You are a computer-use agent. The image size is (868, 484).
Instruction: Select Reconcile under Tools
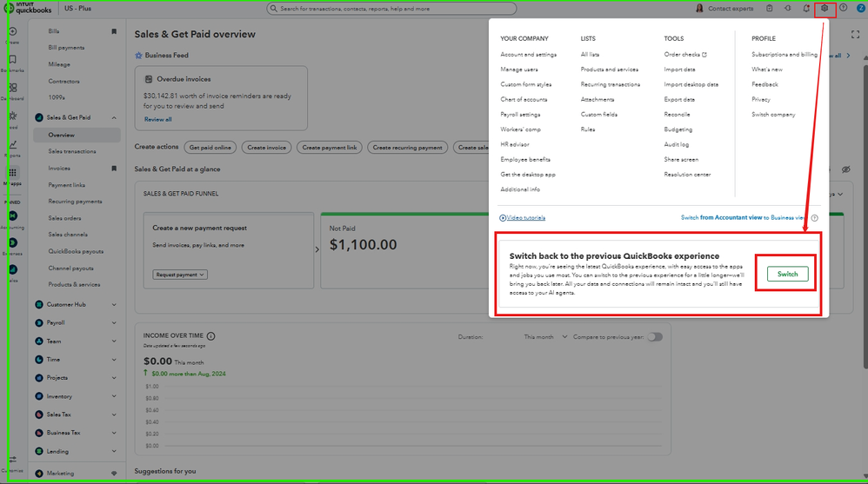(677, 115)
